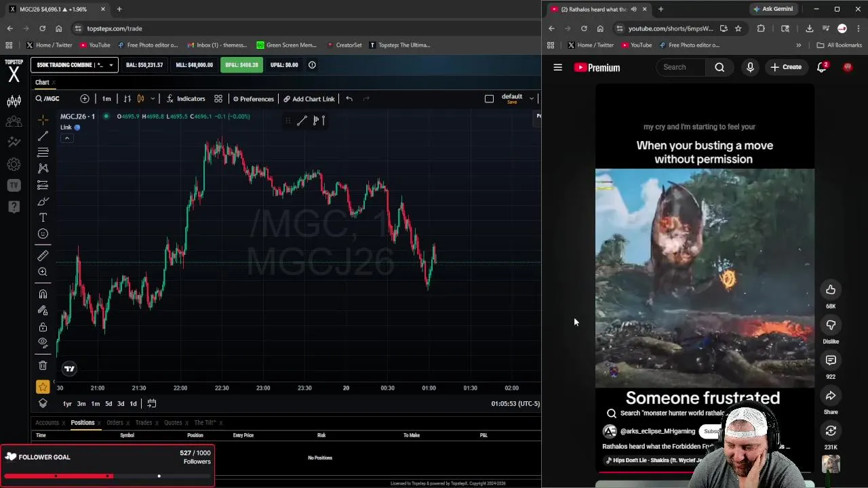
Task: Open the $50K Trading Combine account dropdown
Action: [75, 65]
